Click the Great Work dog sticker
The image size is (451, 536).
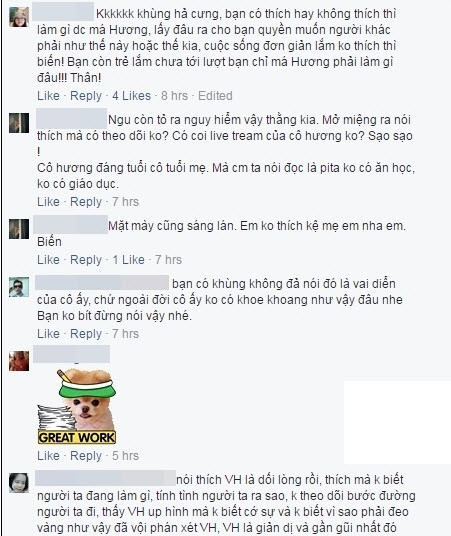click(x=77, y=406)
